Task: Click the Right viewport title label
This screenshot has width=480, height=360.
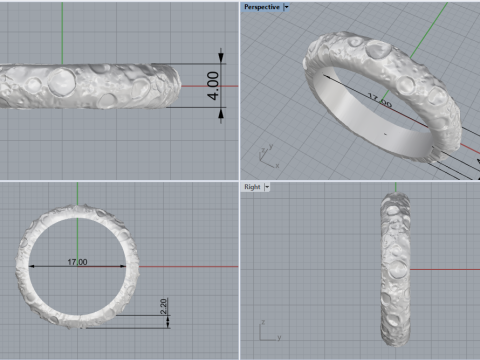Action: point(252,187)
